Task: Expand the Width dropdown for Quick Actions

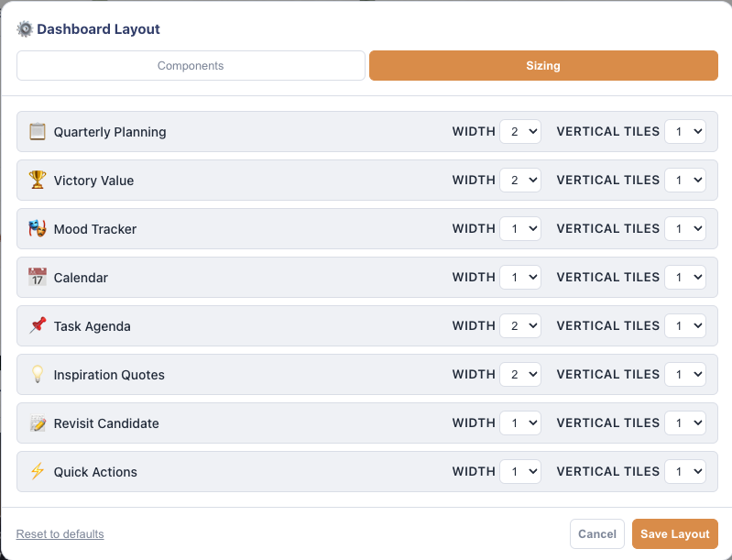Action: click(x=520, y=472)
